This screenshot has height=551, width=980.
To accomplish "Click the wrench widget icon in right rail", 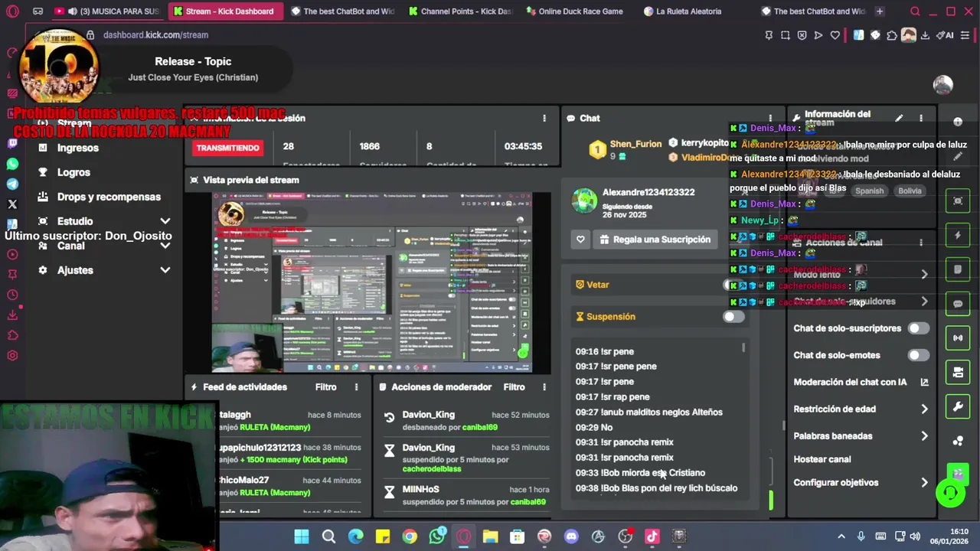I will [958, 406].
